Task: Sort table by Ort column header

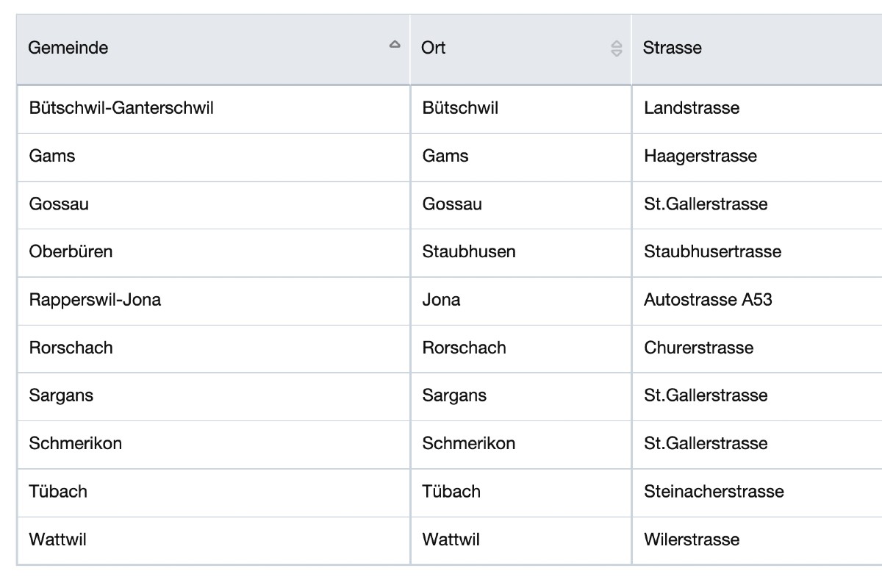Action: [x=434, y=48]
